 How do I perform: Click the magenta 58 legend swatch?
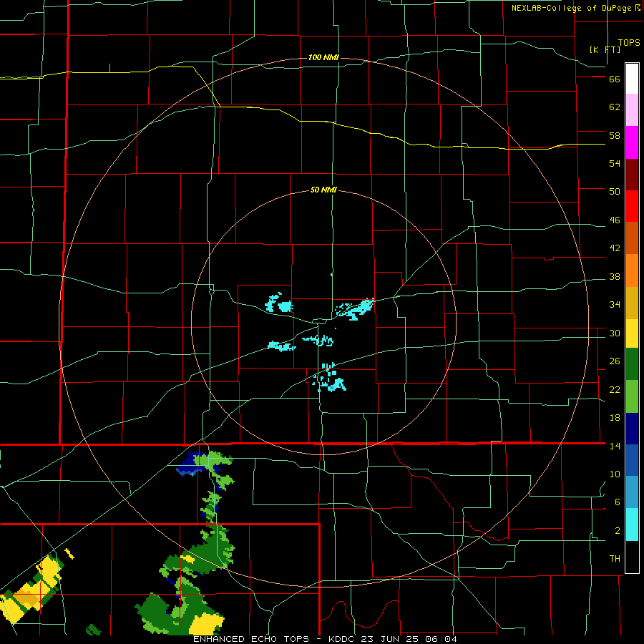632,142
